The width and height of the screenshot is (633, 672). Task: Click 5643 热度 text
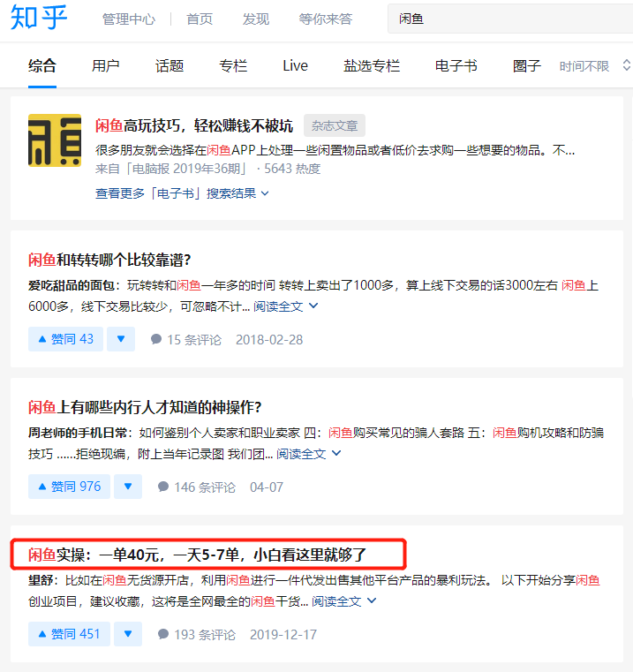(292, 169)
